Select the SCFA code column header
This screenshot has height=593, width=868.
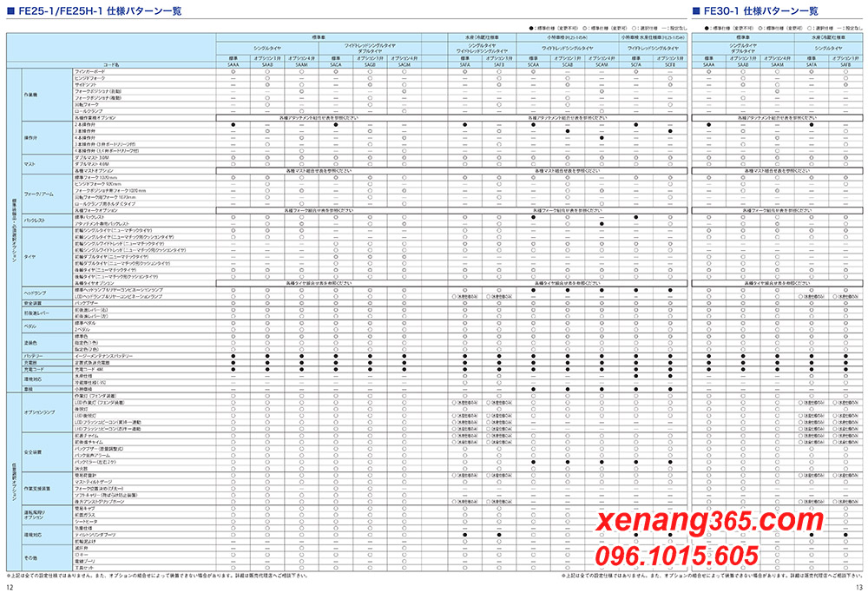pos(636,65)
